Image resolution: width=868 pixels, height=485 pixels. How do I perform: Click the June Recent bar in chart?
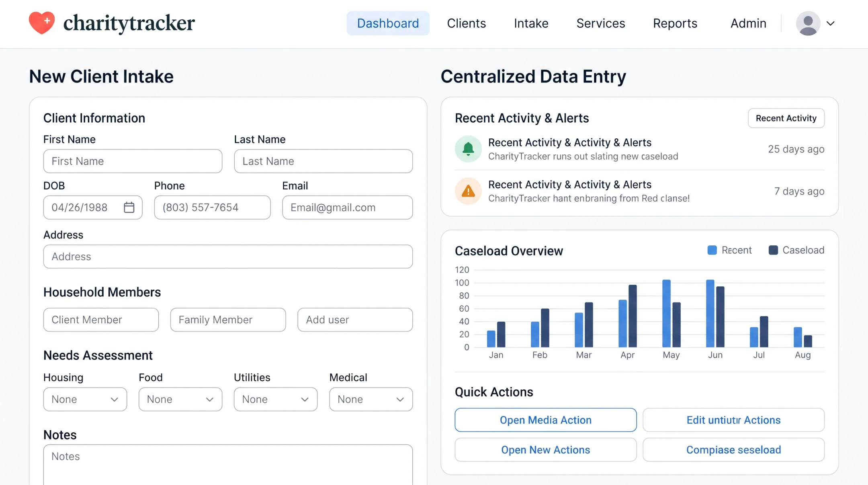710,313
